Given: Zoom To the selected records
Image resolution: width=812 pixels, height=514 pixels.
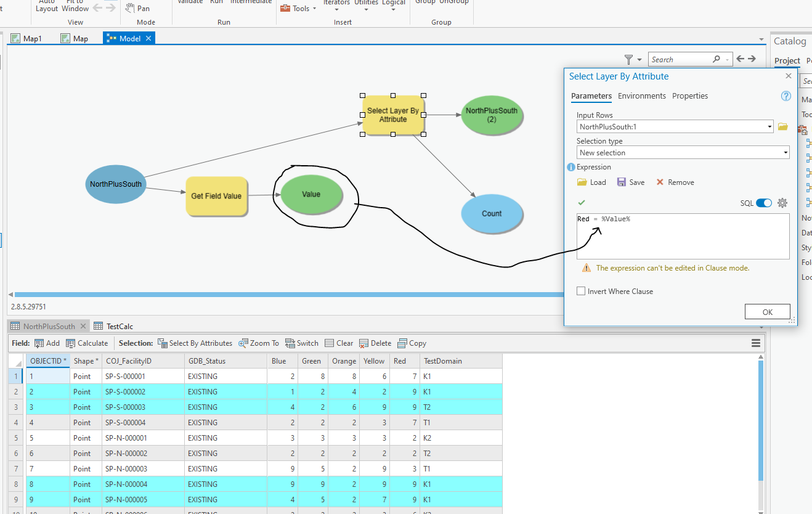Looking at the screenshot, I should click(x=259, y=343).
